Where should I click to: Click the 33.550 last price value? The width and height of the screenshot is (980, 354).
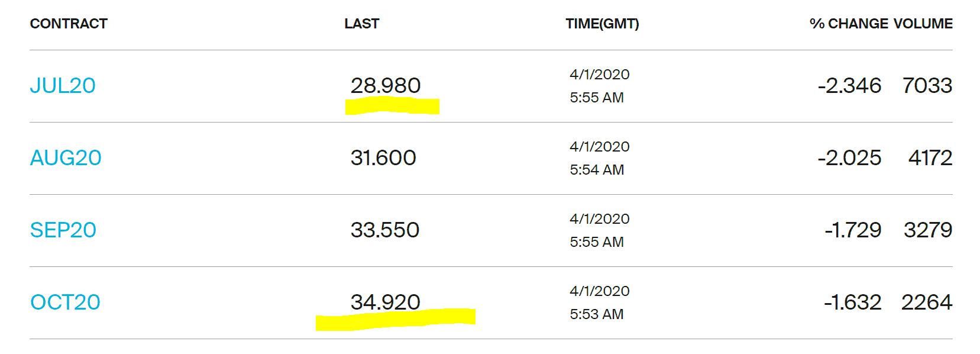(385, 230)
